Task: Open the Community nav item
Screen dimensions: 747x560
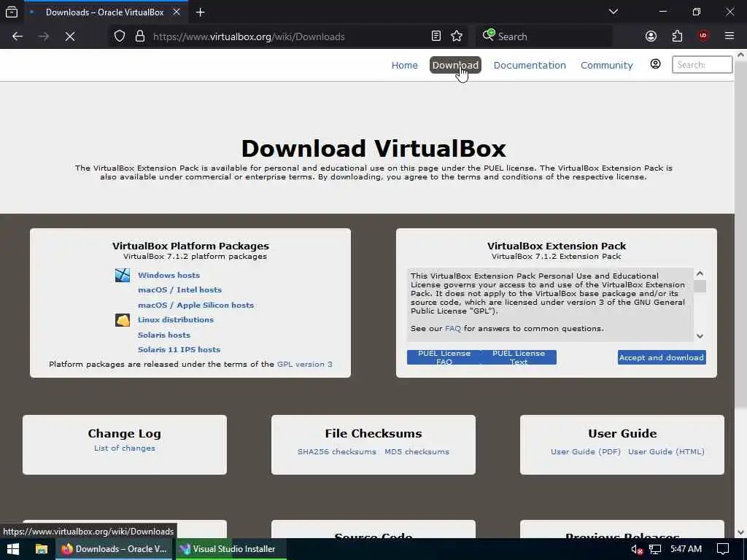Action: tap(606, 65)
